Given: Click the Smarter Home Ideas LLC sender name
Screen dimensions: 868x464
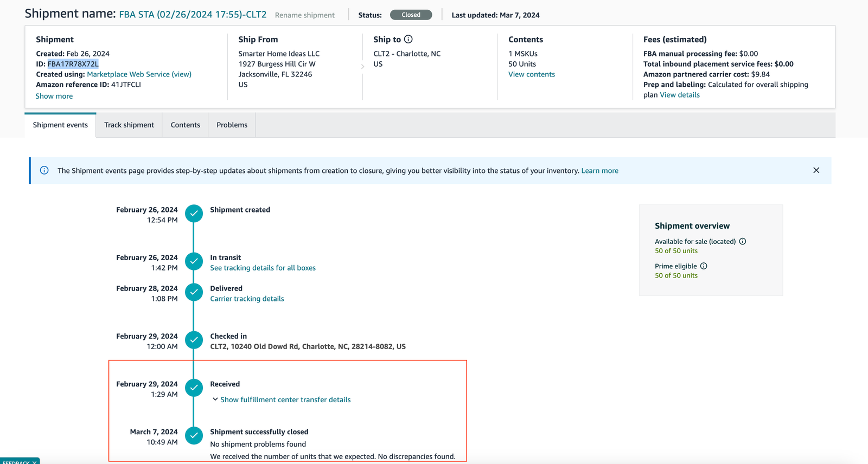Looking at the screenshot, I should click(x=279, y=54).
